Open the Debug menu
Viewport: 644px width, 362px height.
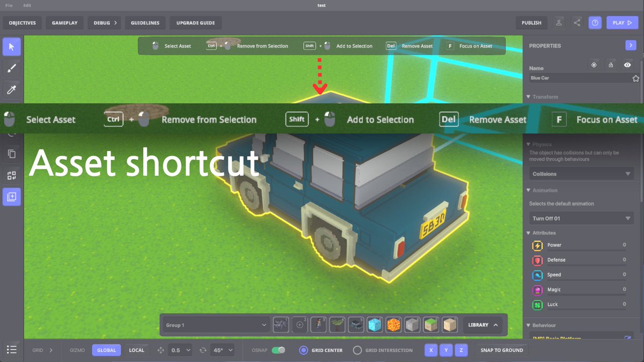tap(104, 23)
